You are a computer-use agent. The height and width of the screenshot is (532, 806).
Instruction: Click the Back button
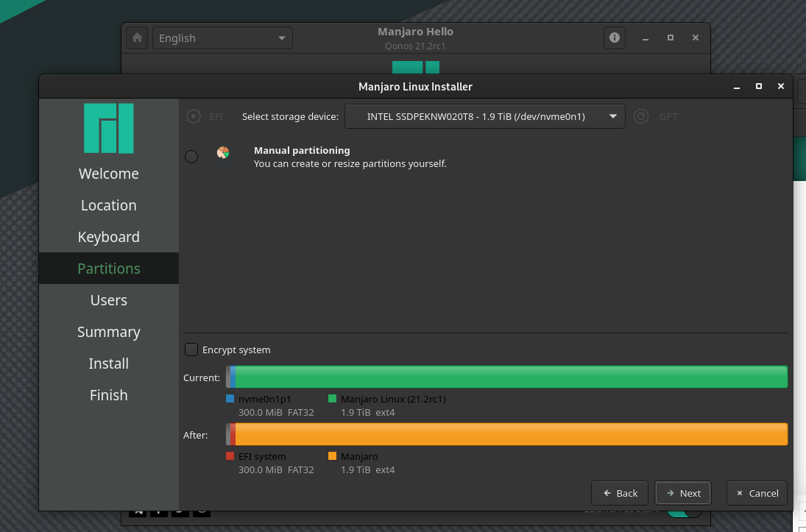tap(619, 493)
